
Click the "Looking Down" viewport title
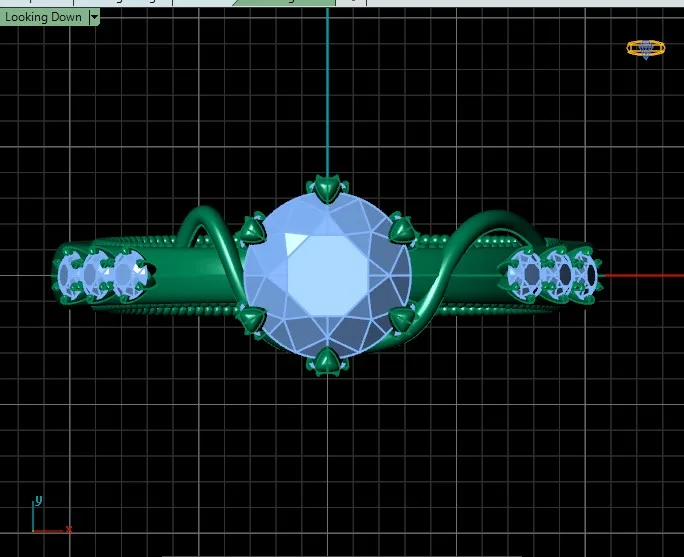point(44,17)
